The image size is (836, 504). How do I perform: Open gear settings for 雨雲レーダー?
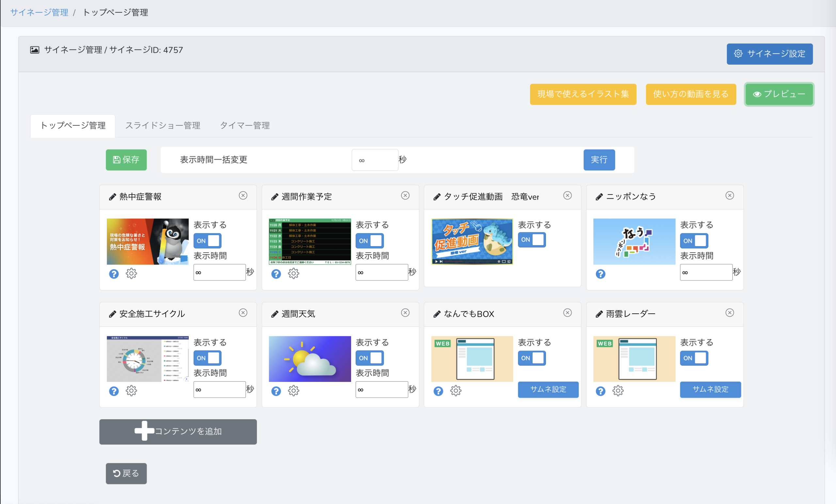tap(618, 391)
